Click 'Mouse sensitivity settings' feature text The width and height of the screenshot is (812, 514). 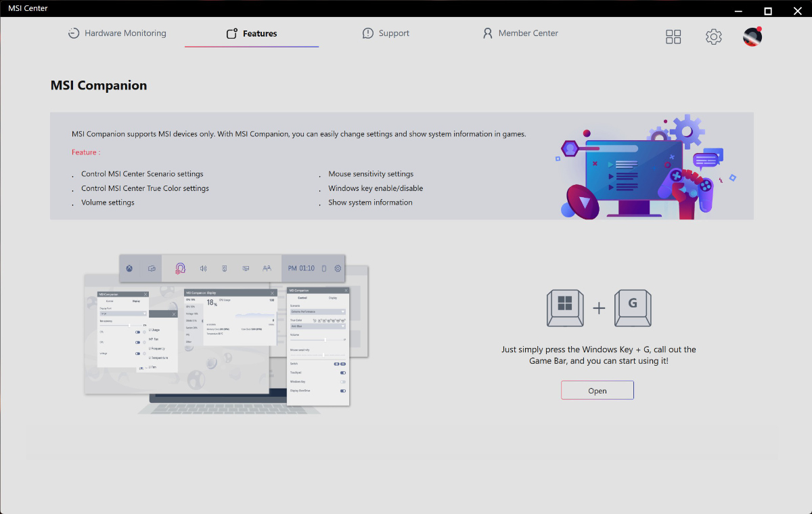coord(371,174)
